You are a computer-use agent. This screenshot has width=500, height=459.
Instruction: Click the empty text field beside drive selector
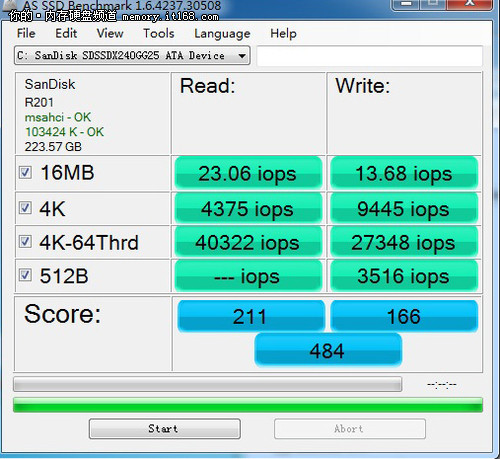[370, 56]
